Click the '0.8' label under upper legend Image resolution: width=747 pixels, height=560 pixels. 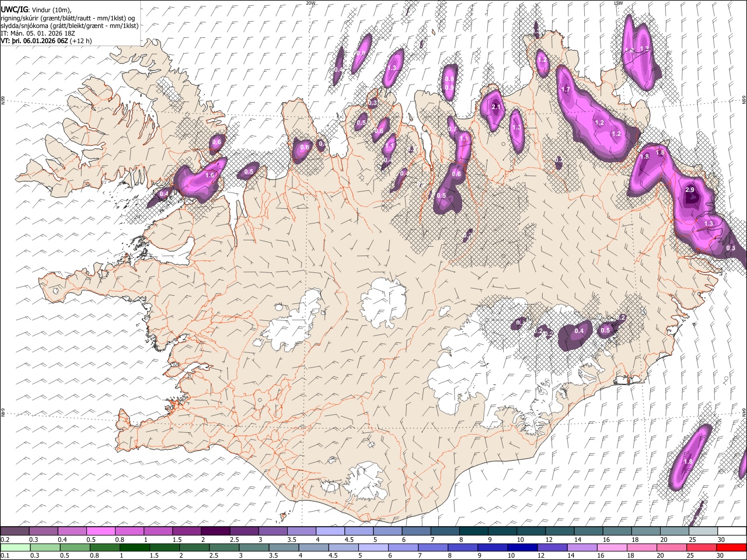click(x=120, y=540)
